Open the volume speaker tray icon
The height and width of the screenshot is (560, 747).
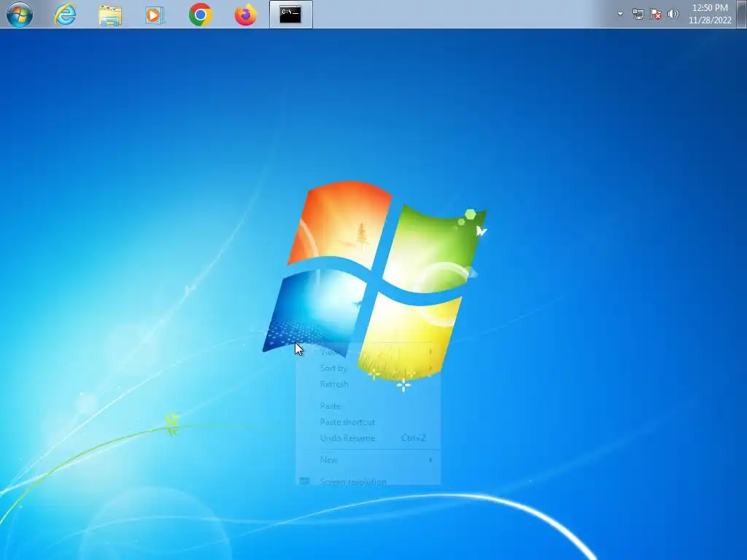coord(673,14)
